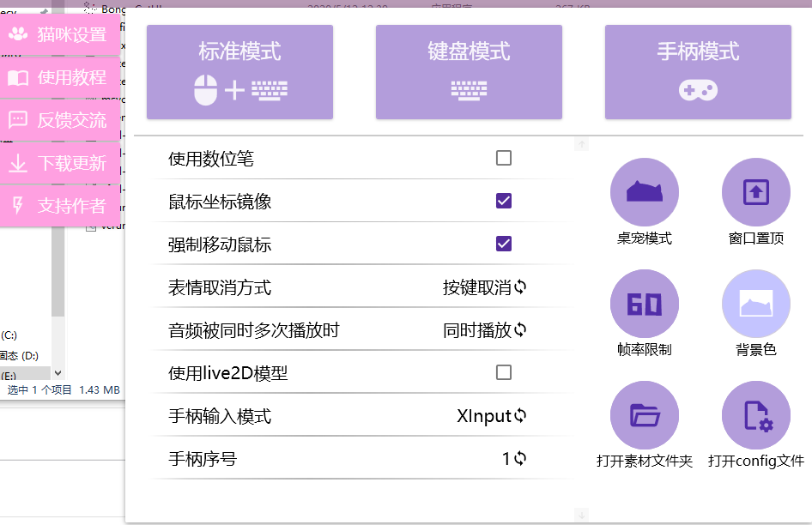
Task: Toggle 桌宠模式 desktop pet icon
Action: 645,192
